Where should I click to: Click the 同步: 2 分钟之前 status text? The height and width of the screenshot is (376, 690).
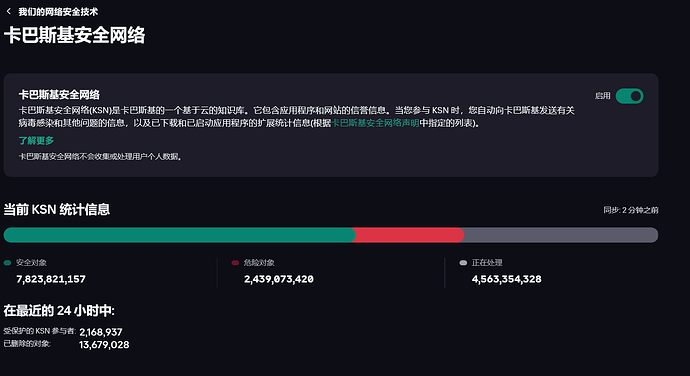(x=631, y=210)
